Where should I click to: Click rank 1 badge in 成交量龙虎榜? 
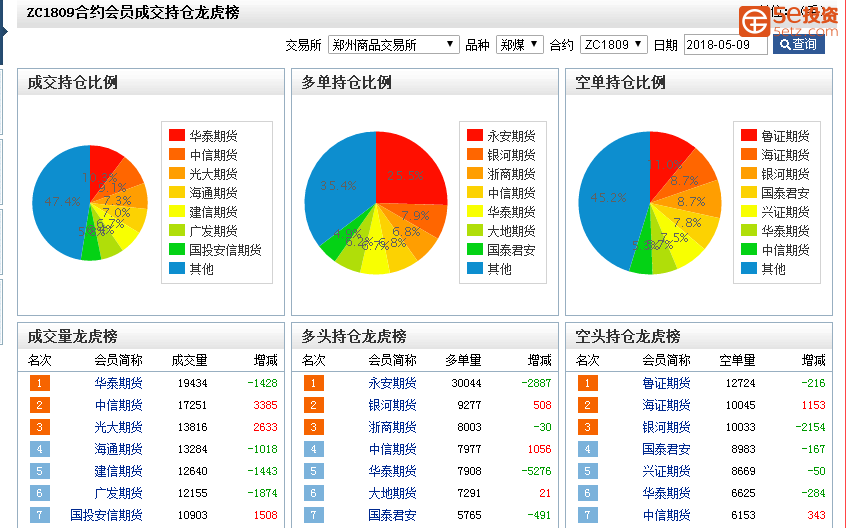pyautogui.click(x=39, y=383)
